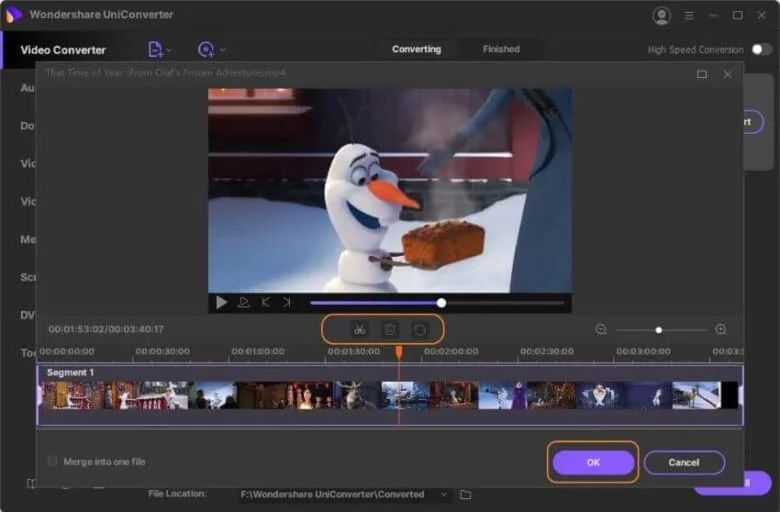The height and width of the screenshot is (512, 780).
Task: Switch to the Converting tab
Action: 416,49
